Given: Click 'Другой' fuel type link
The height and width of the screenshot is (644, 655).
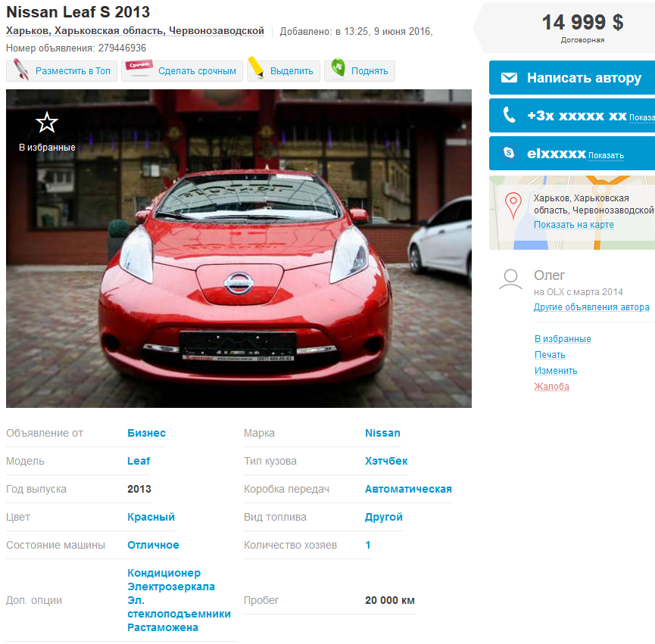Looking at the screenshot, I should [x=384, y=517].
